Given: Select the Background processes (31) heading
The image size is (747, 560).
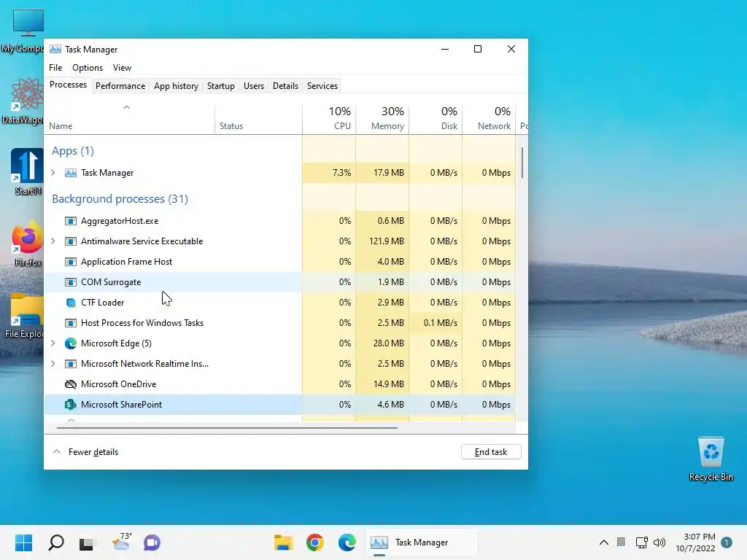Looking at the screenshot, I should [x=120, y=198].
